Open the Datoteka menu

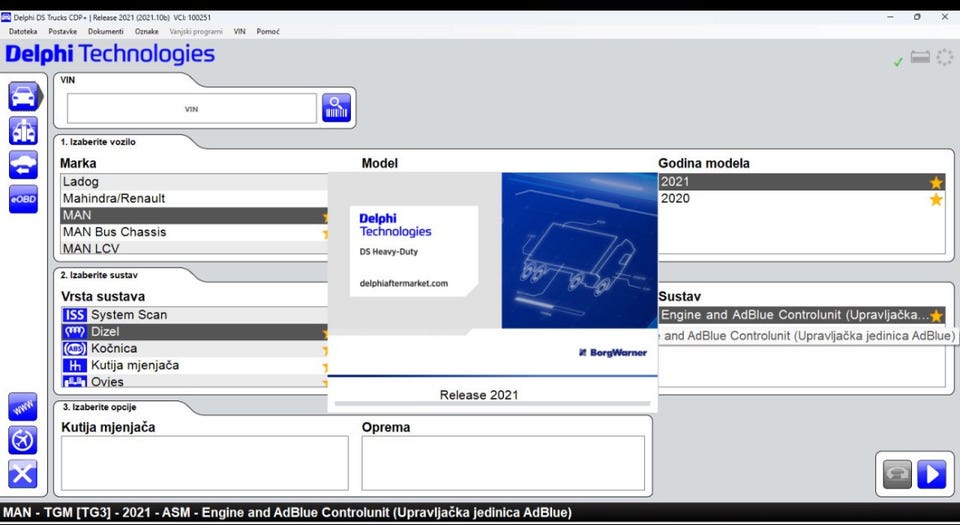[23, 31]
